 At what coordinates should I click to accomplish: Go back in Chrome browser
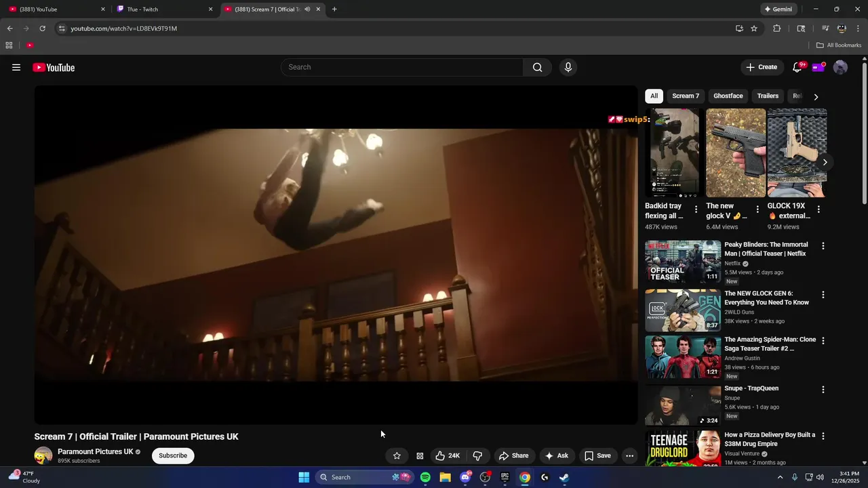click(9, 28)
